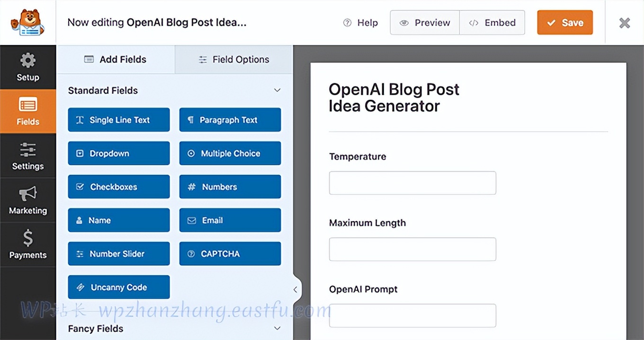Add a Checkboxes field
The image size is (644, 340).
click(119, 187)
